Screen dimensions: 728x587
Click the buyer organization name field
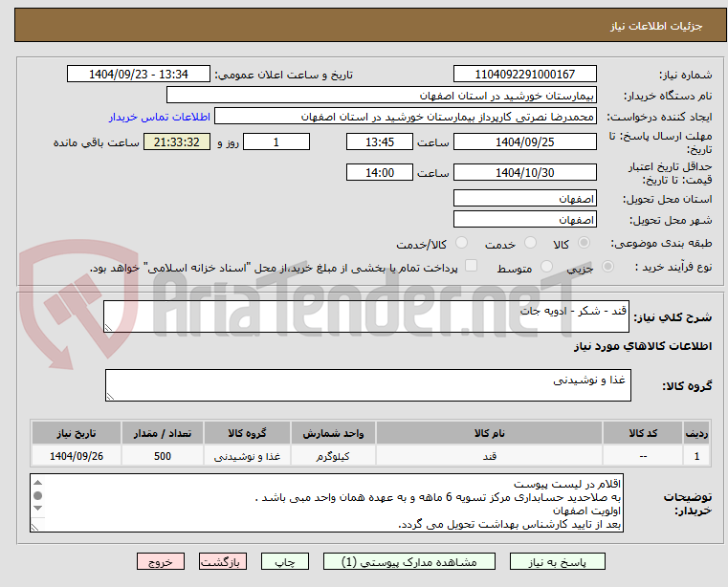tap(381, 96)
